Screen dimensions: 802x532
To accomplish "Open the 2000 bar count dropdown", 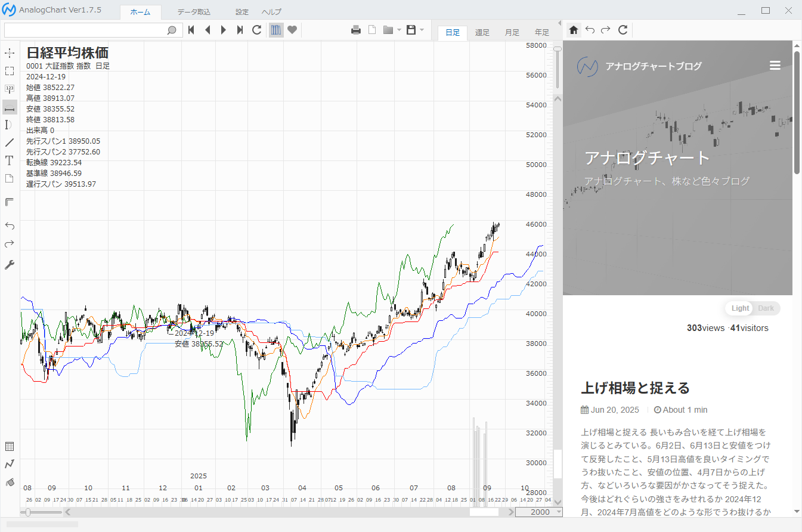I will click(x=558, y=512).
